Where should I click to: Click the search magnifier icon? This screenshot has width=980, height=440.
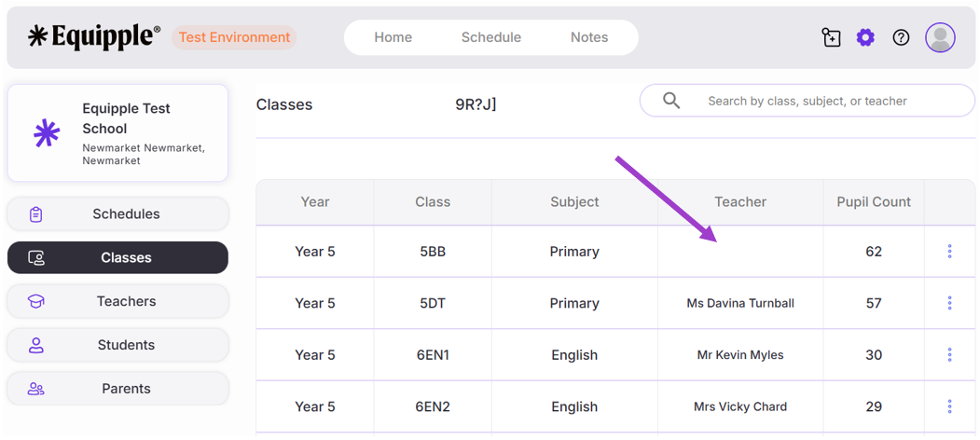pyautogui.click(x=671, y=101)
